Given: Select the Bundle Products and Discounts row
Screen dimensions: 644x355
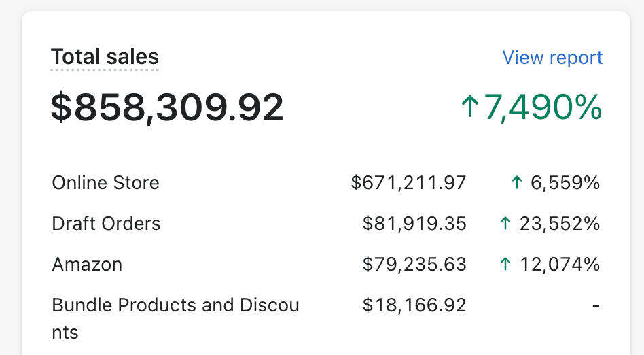Looking at the screenshot, I should coord(325,318).
